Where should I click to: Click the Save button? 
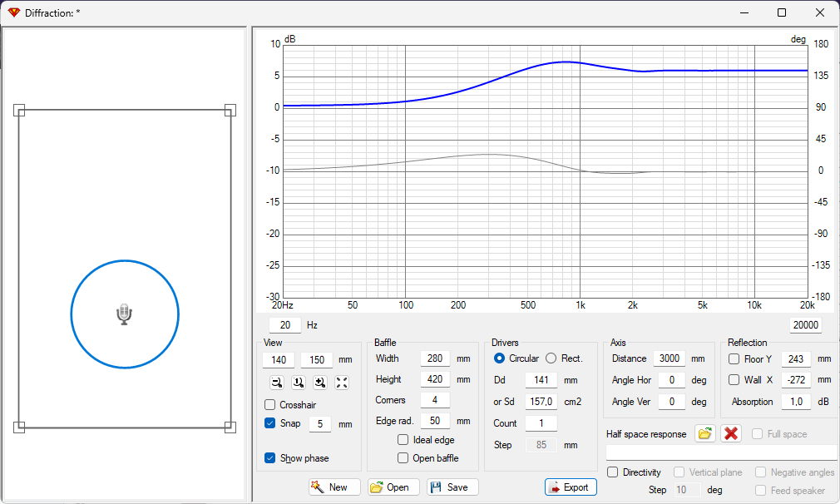452,487
